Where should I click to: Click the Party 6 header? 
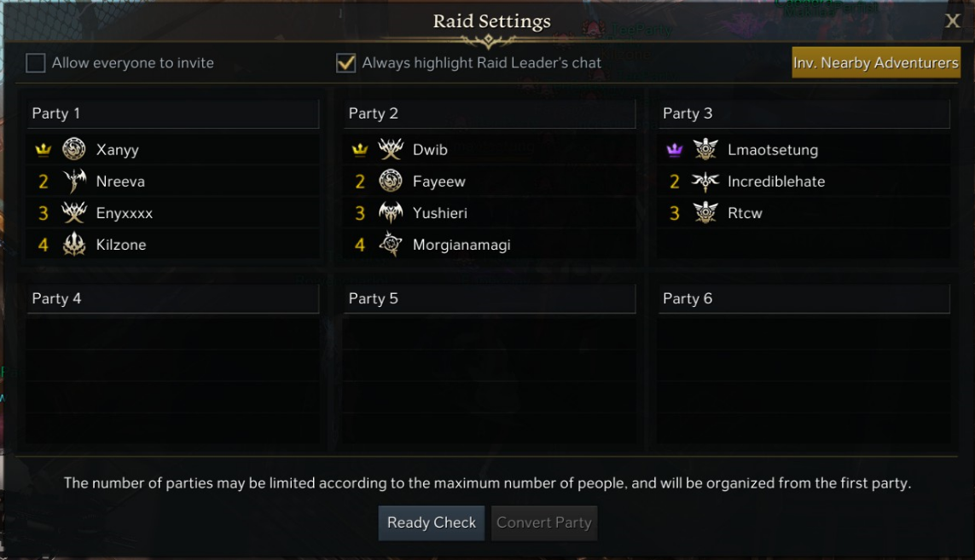point(804,298)
